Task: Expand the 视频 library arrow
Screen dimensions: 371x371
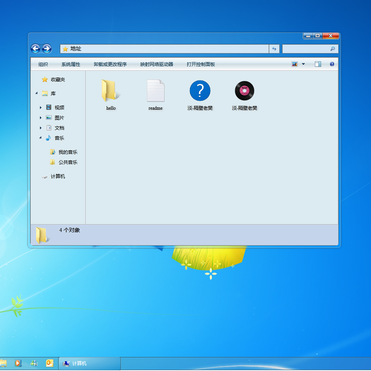Action: tap(41, 107)
